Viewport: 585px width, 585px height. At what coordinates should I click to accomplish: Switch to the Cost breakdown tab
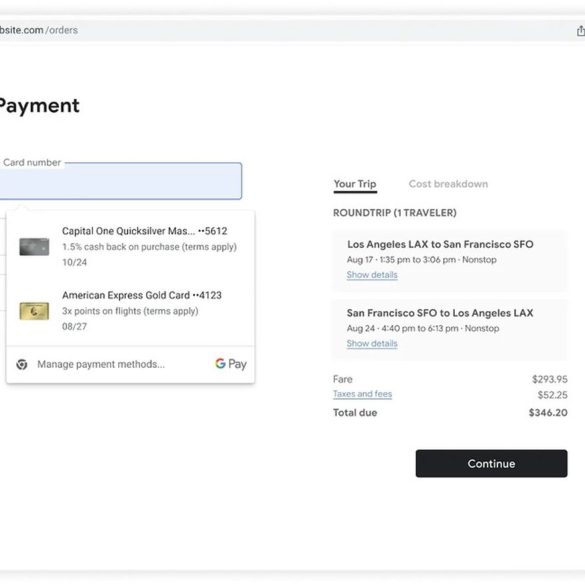[448, 184]
